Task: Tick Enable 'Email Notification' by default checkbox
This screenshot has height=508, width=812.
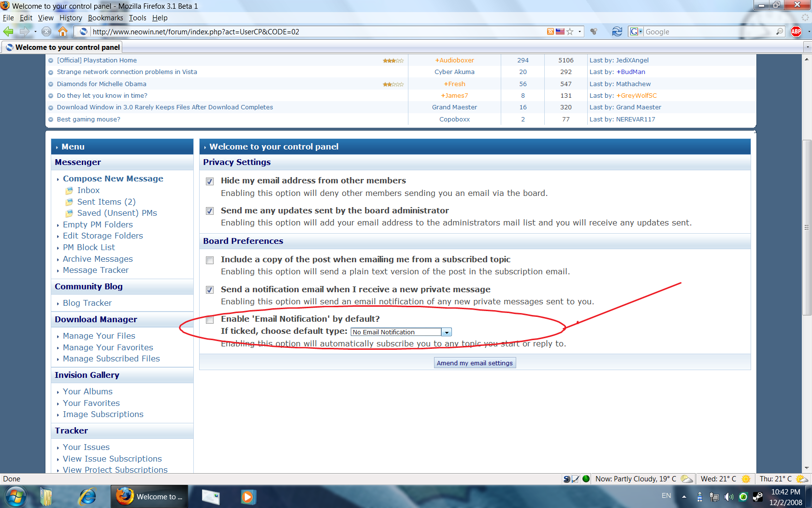Action: pyautogui.click(x=210, y=320)
